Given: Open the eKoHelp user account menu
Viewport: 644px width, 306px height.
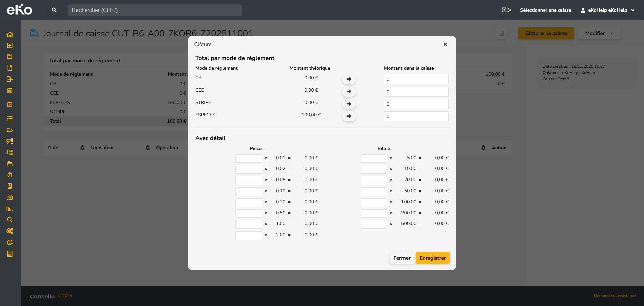Looking at the screenshot, I should coord(607,10).
